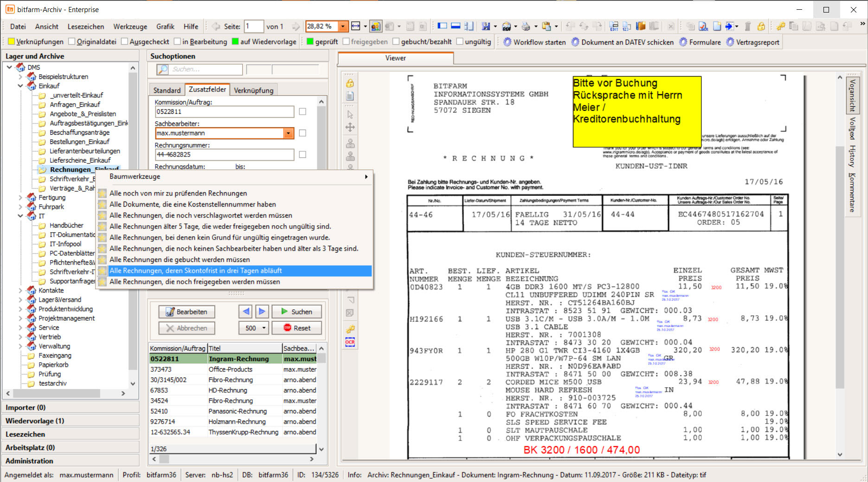
Task: Choose Alle Rechnungen die gebucht werden müssen
Action: tap(234, 260)
